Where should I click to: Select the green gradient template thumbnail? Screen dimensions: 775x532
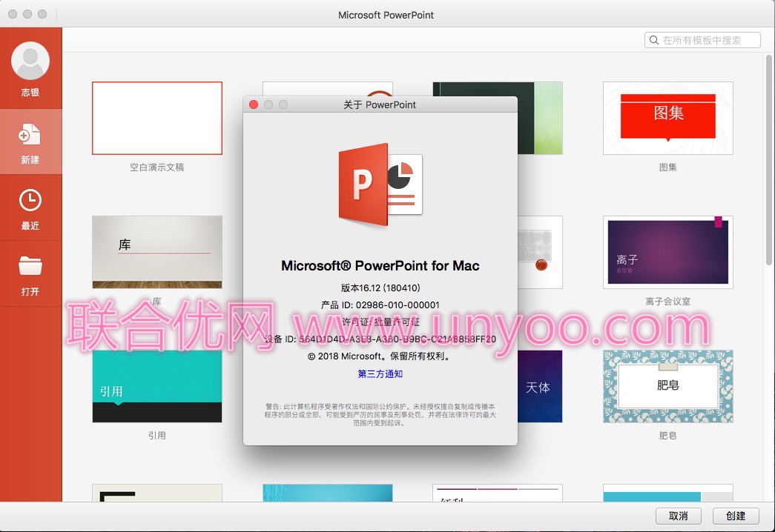point(540,118)
